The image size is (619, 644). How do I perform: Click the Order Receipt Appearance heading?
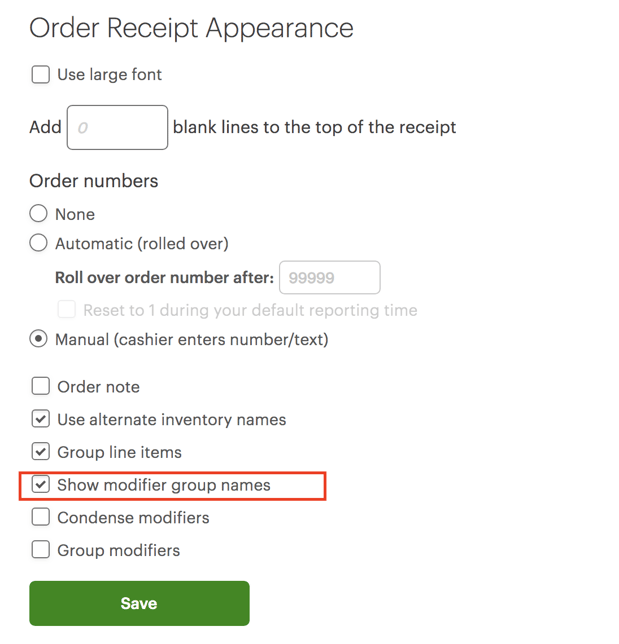pos(191,28)
